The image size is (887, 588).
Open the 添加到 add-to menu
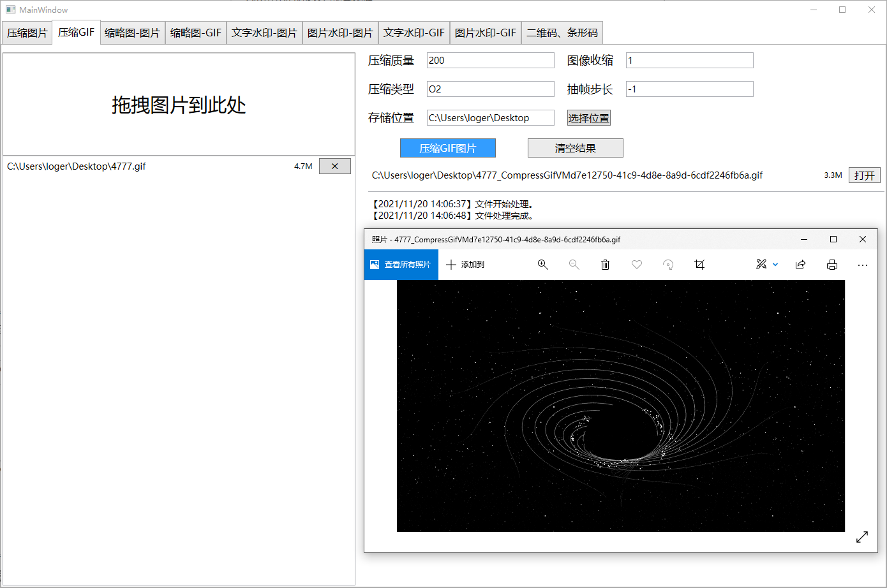465,264
